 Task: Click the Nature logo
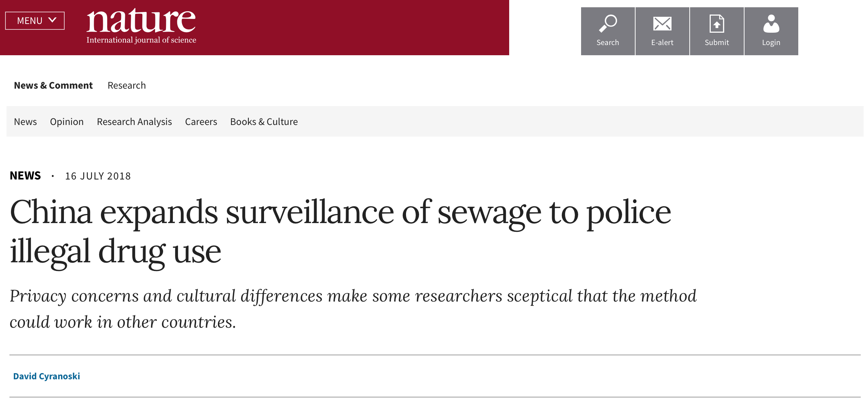pos(141,21)
